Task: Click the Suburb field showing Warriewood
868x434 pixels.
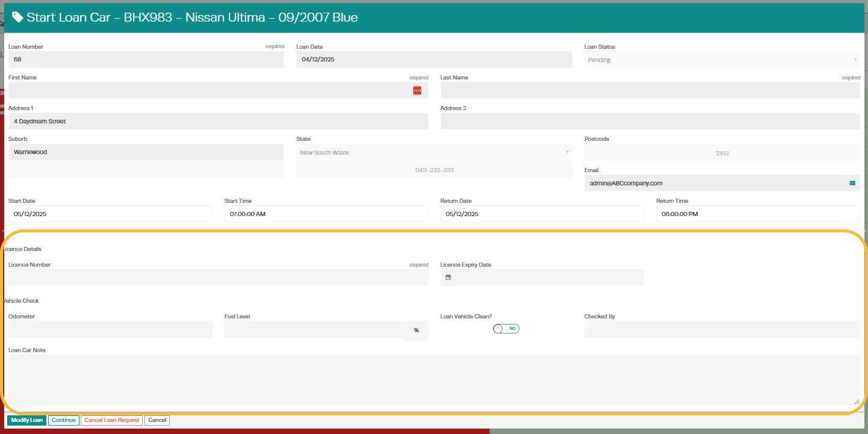Action: pyautogui.click(x=146, y=152)
